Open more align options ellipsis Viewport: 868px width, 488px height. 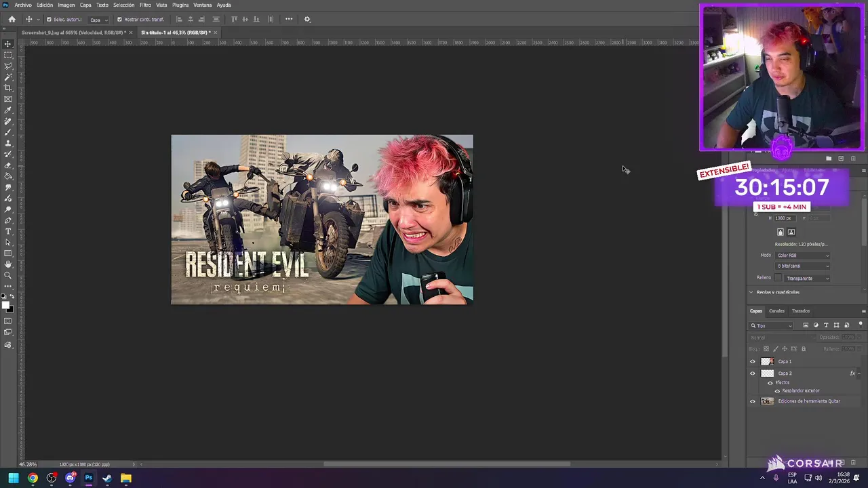point(289,19)
